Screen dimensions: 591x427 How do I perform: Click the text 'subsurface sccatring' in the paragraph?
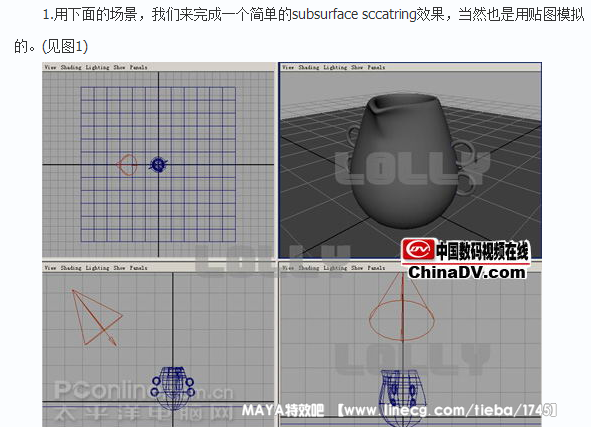(x=354, y=15)
